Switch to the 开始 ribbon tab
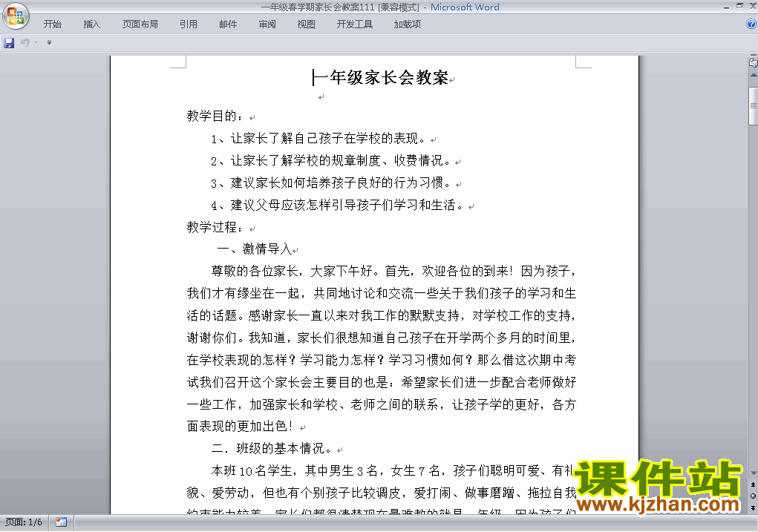The width and height of the screenshot is (758, 532). 53,24
